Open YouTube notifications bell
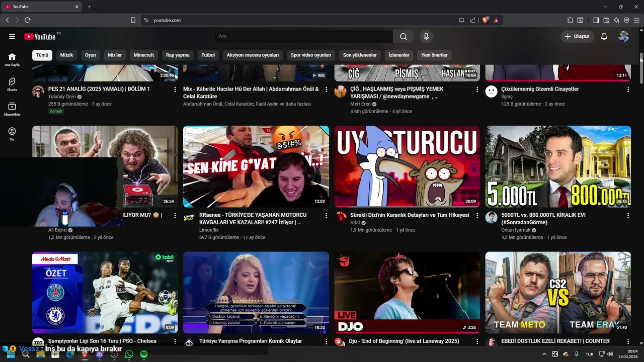 (604, 36)
